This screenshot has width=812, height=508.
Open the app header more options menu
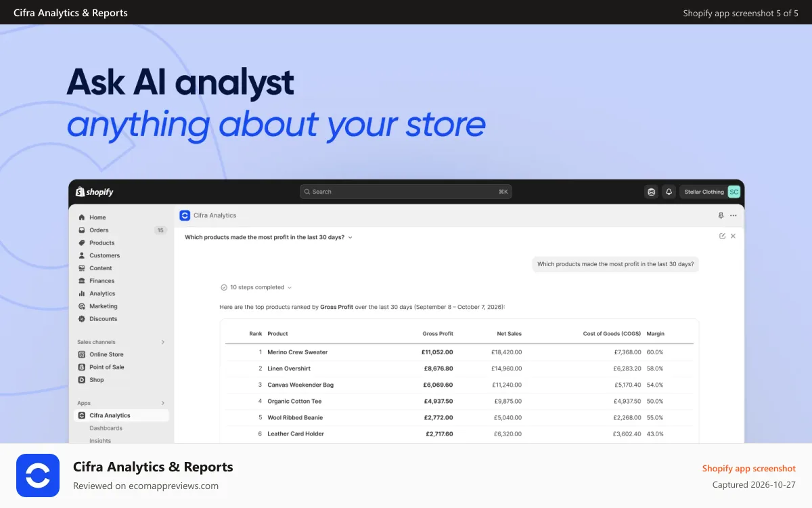click(734, 215)
